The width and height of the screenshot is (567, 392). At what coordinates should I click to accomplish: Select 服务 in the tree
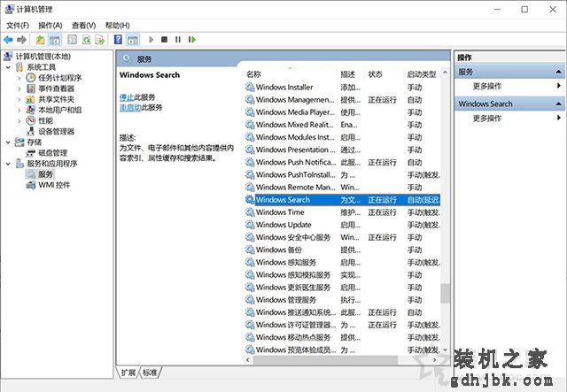click(45, 174)
